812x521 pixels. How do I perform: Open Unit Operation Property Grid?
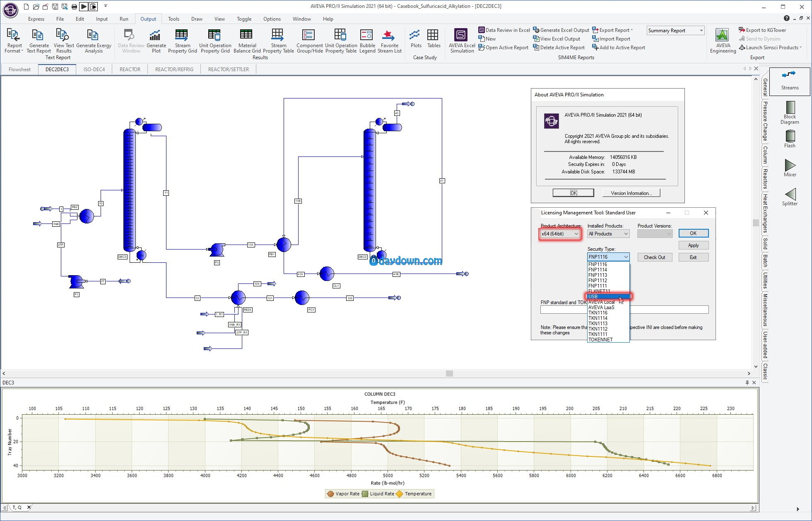(215, 41)
